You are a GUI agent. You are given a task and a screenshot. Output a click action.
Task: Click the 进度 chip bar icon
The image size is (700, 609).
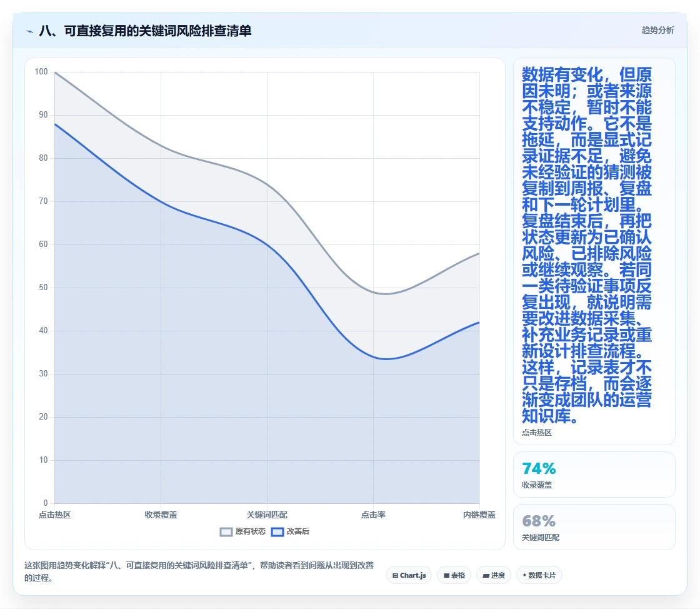[486, 575]
